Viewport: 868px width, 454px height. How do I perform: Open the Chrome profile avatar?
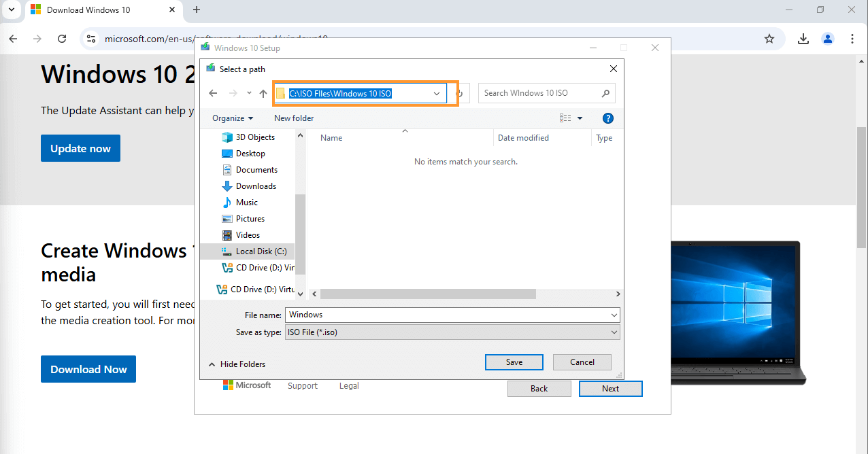828,39
